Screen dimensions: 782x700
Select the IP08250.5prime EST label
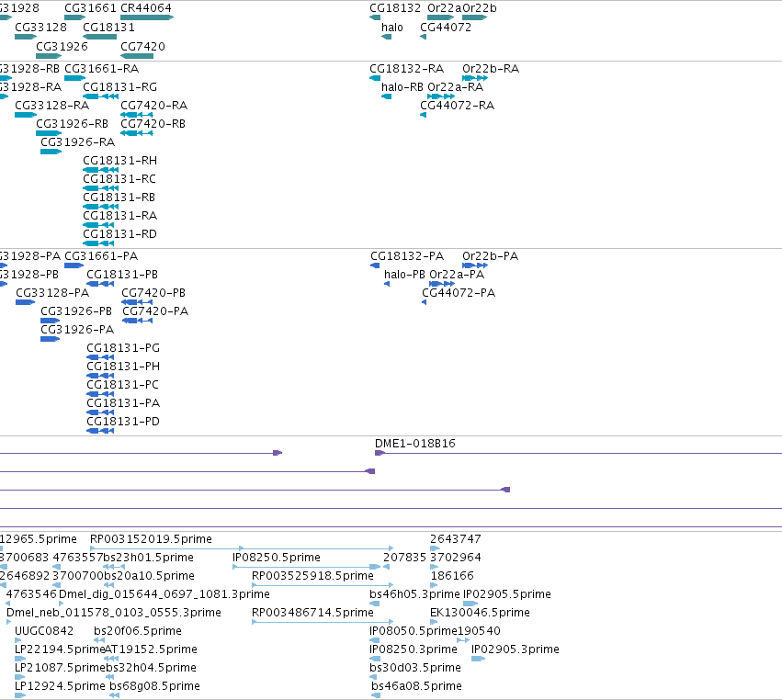tap(277, 558)
